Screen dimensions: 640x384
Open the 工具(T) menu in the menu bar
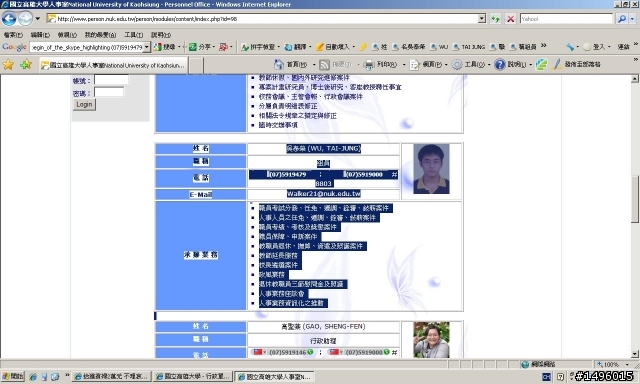[133, 35]
